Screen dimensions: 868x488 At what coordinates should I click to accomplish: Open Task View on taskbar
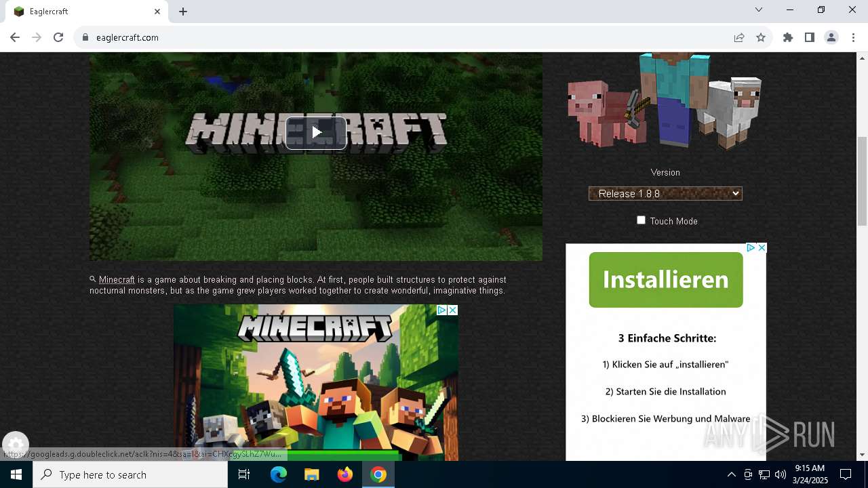[x=244, y=474]
